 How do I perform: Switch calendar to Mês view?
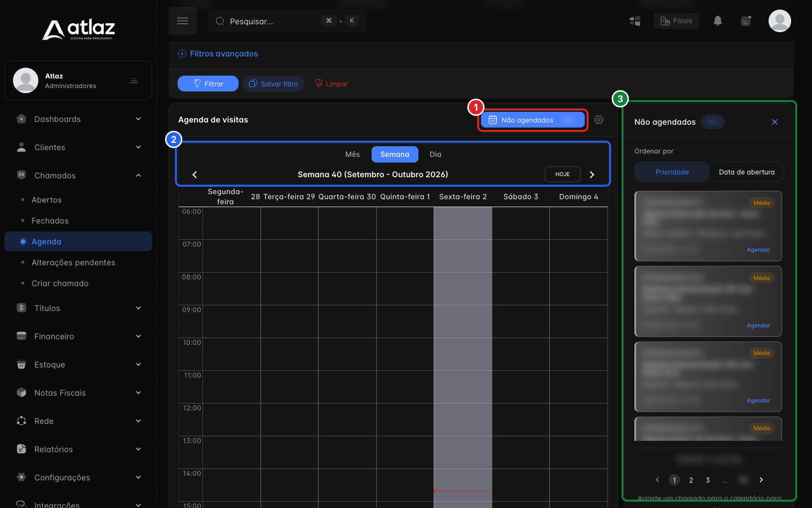click(x=352, y=154)
